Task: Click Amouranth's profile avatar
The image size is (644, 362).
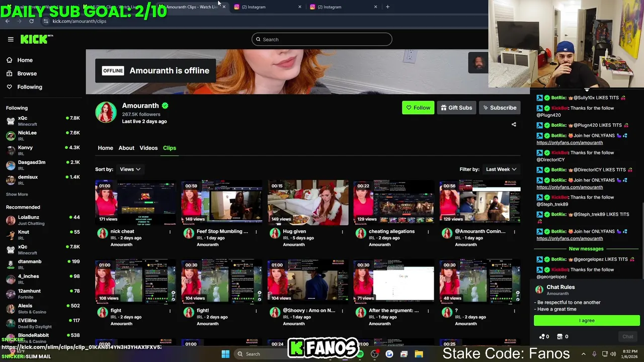Action: pyautogui.click(x=106, y=112)
